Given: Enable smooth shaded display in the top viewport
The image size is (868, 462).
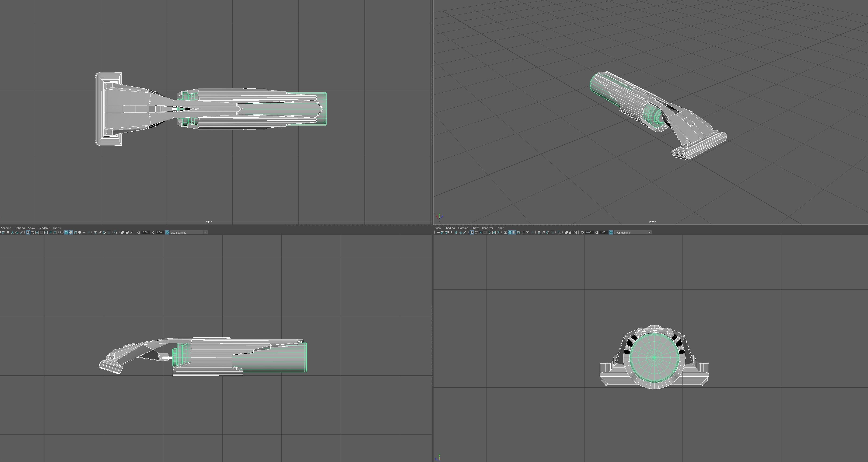Looking at the screenshot, I should 66,232.
